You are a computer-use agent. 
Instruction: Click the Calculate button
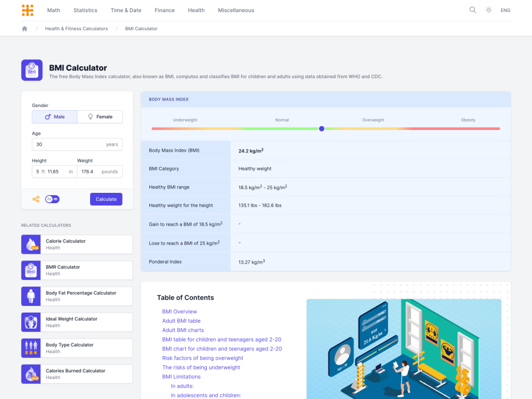coord(106,199)
